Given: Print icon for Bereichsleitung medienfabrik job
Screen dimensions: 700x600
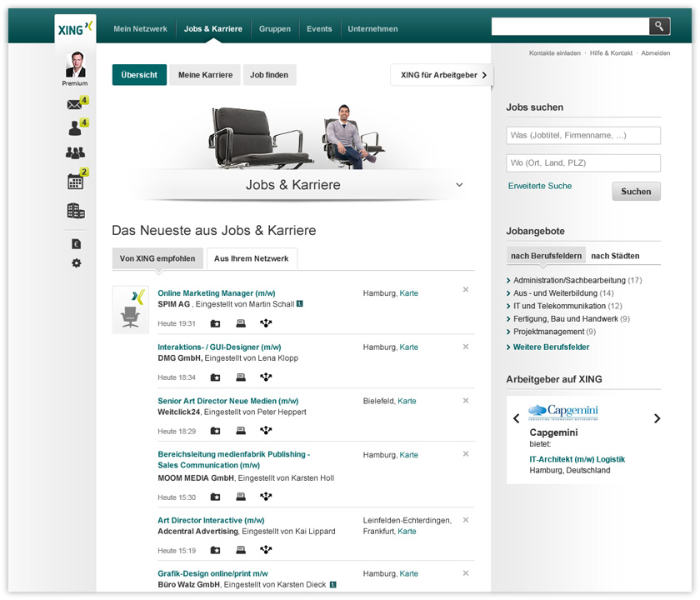Looking at the screenshot, I should (241, 497).
